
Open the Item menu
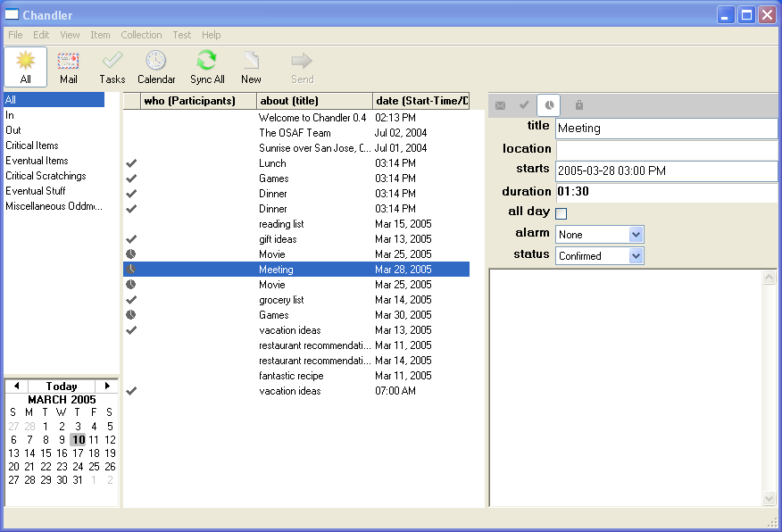click(100, 35)
